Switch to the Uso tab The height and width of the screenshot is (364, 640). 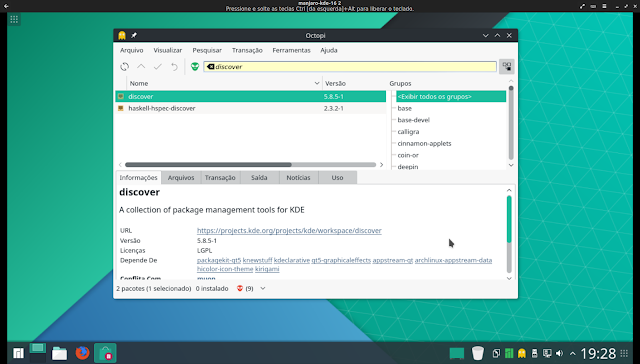click(x=337, y=178)
